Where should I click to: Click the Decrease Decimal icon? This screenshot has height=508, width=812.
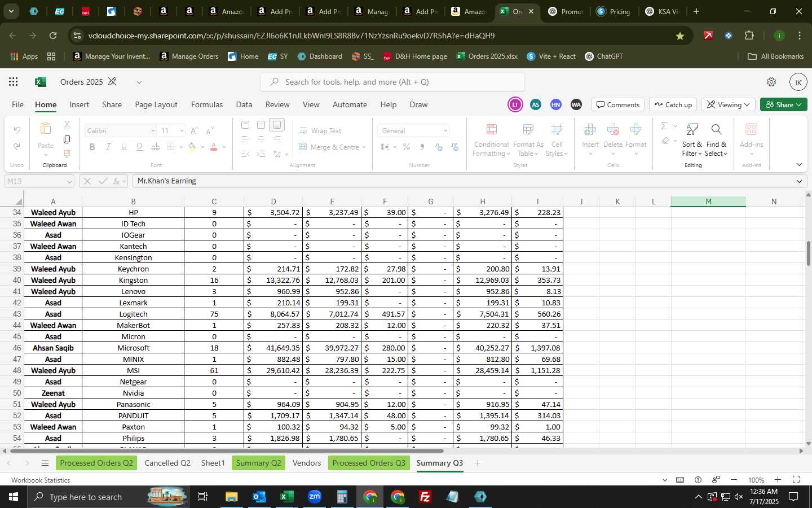pyautogui.click(x=454, y=147)
